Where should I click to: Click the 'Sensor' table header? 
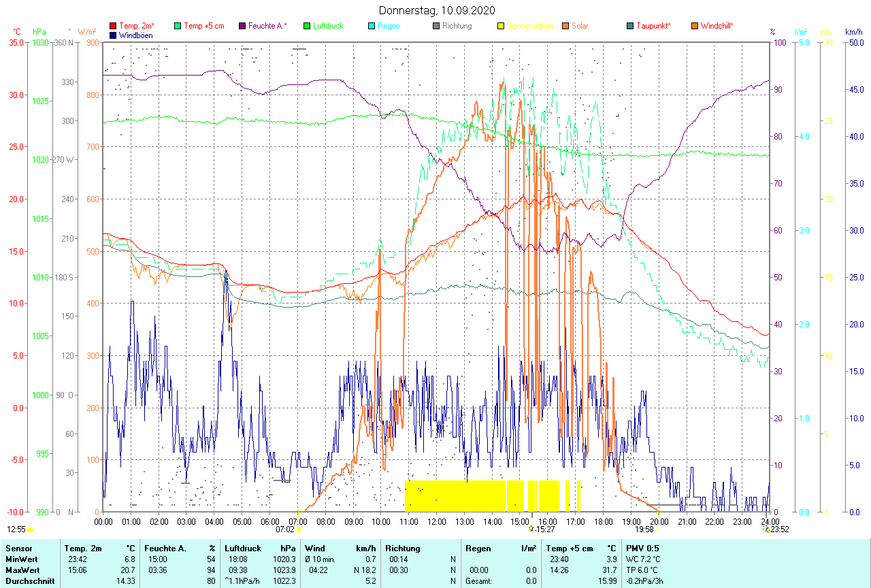coord(18,549)
